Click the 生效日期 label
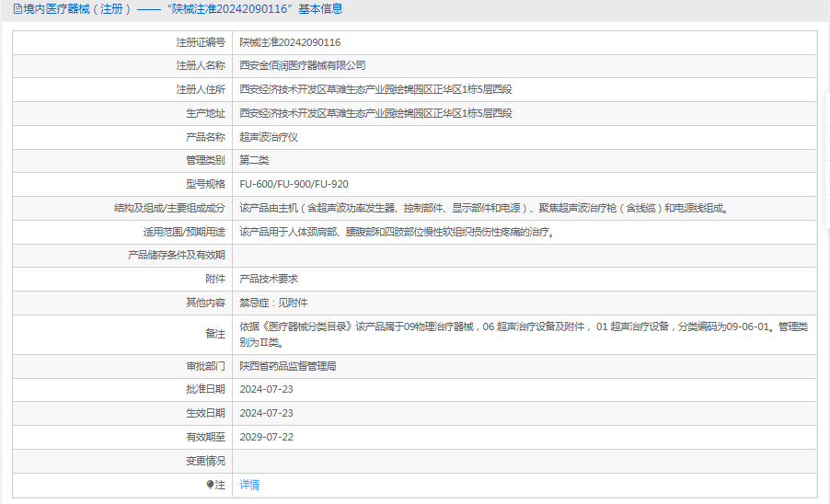The image size is (830, 504). 205,413
